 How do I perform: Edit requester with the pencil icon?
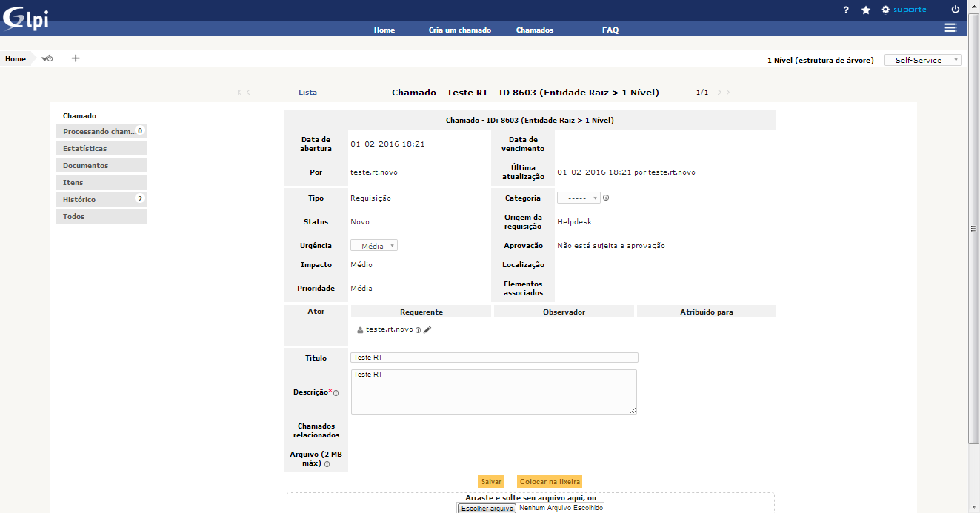pos(427,329)
